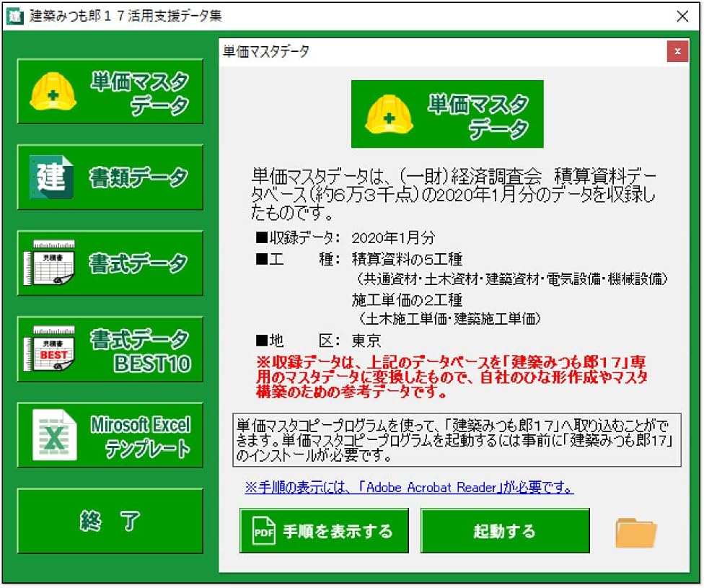Viewport: 704px width, 588px height.
Task: Click the 地区: 東京 text
Action: point(318,341)
